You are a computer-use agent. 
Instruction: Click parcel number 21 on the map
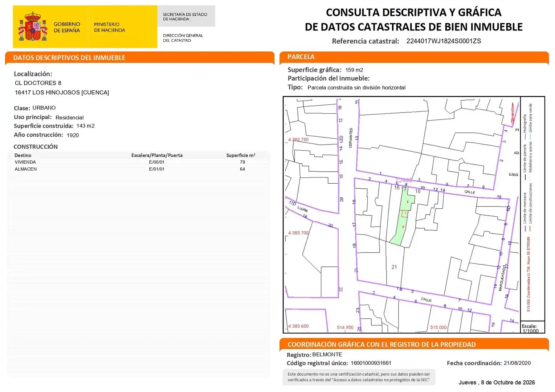394,267
